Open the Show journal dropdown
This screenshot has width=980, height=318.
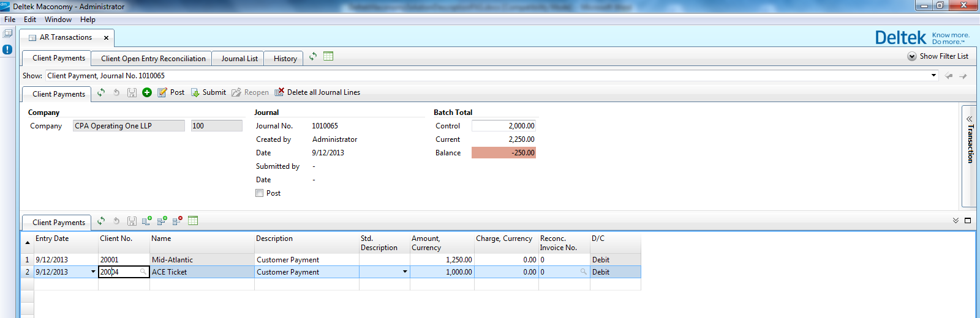(x=934, y=76)
